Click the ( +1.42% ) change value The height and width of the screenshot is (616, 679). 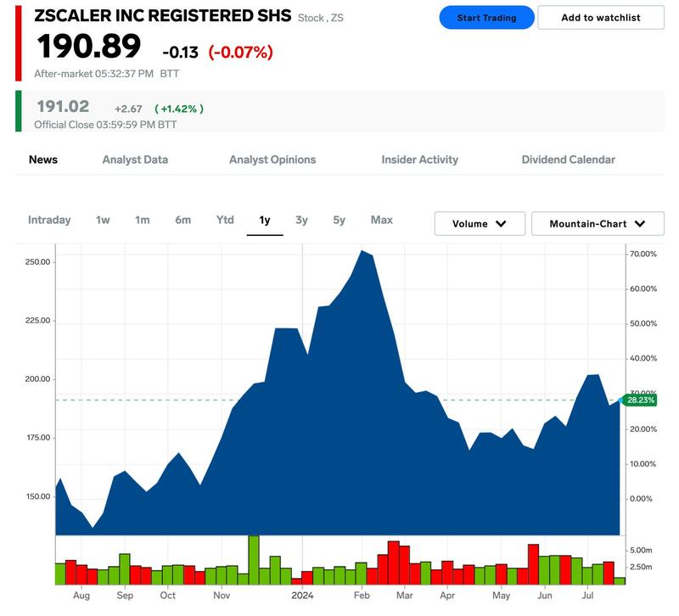point(179,109)
